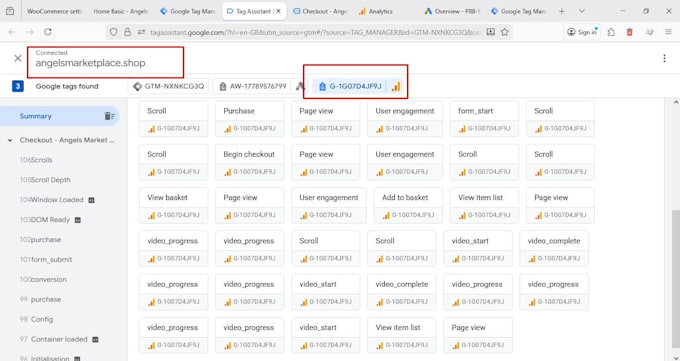Switch to first Google Tag Manager tab
This screenshot has height=361, width=680.
click(x=187, y=11)
